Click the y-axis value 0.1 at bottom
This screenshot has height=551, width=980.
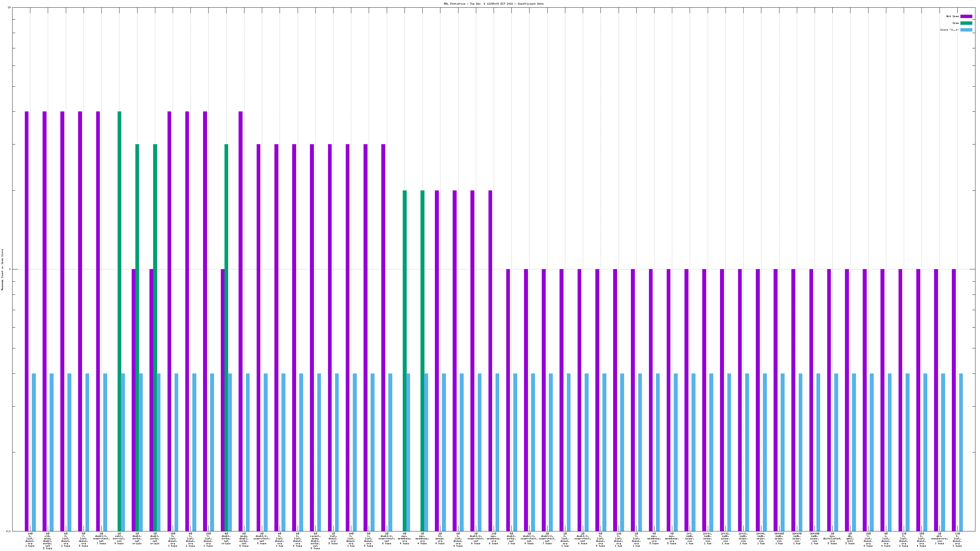point(8,531)
